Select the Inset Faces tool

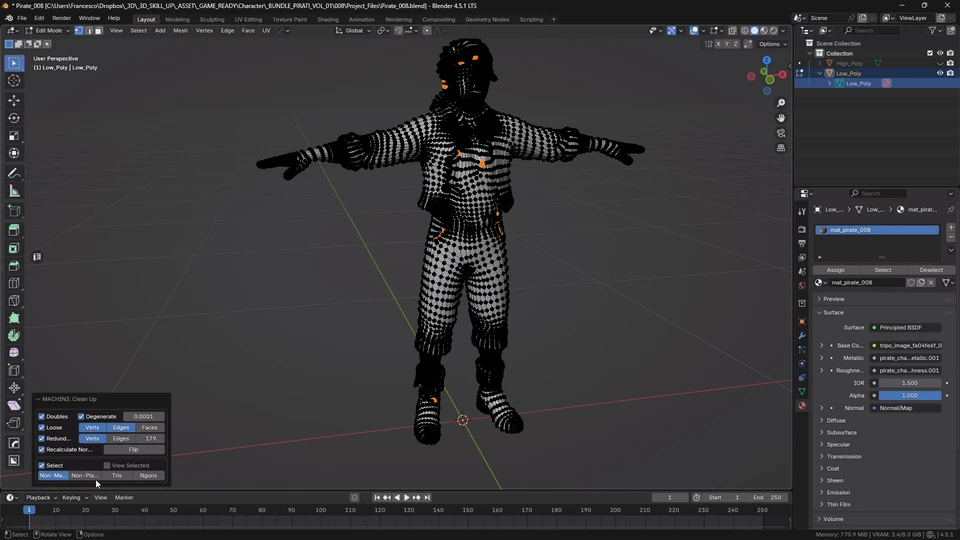[x=14, y=248]
